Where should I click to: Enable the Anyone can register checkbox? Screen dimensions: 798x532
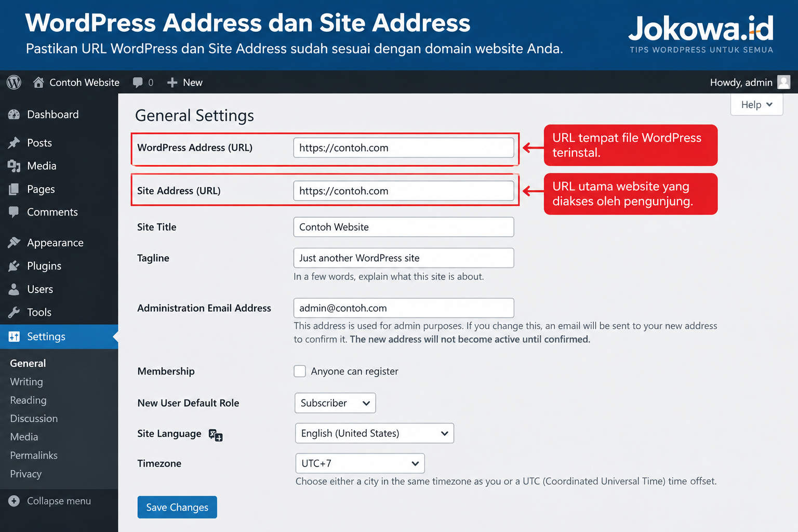300,371
